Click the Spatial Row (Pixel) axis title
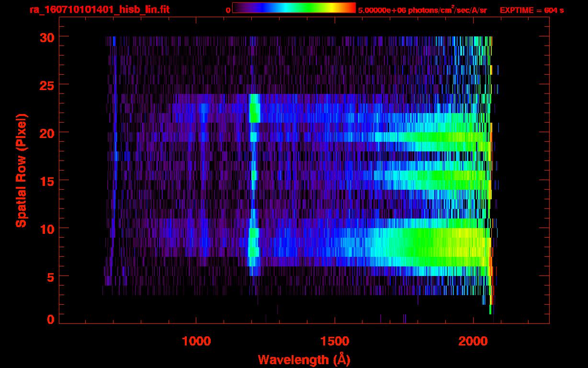Screen dimensions: 588x368 point(21,171)
